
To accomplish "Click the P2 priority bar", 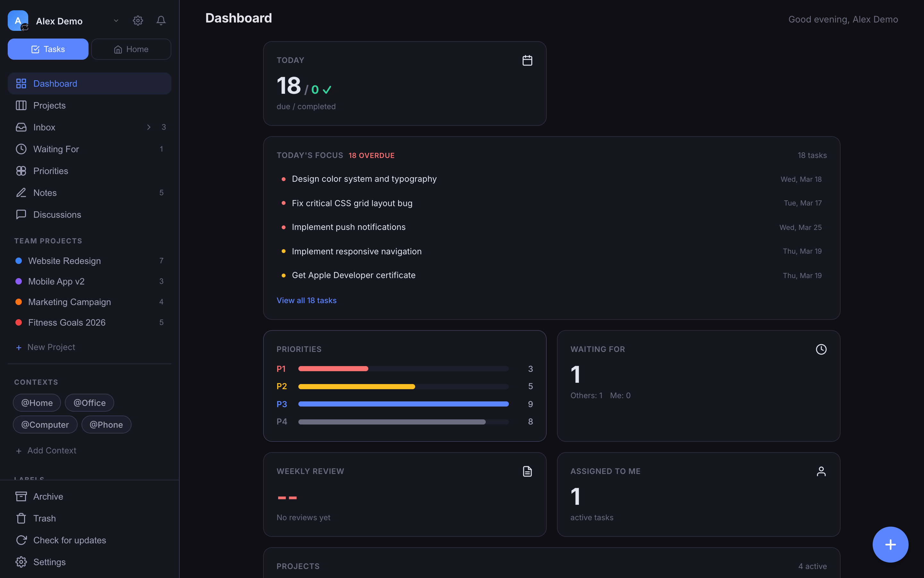I will tap(403, 387).
